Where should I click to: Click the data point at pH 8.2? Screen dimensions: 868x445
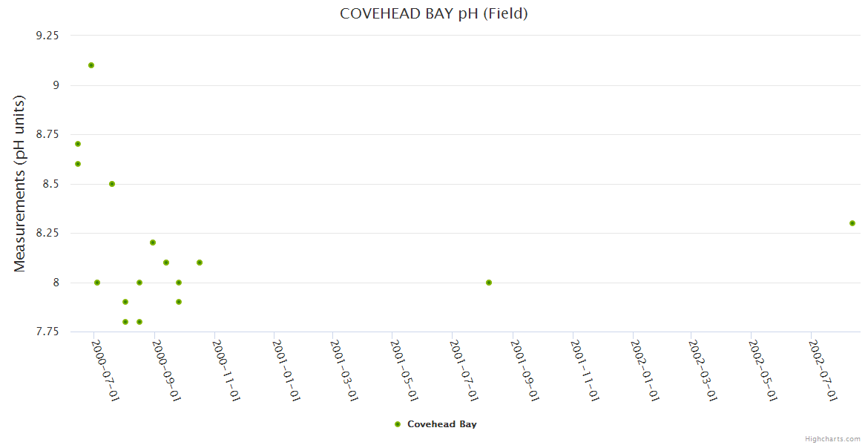153,243
